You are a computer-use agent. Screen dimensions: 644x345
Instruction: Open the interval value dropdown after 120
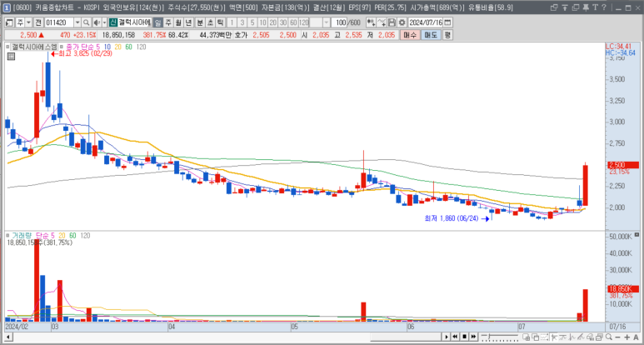(x=327, y=22)
